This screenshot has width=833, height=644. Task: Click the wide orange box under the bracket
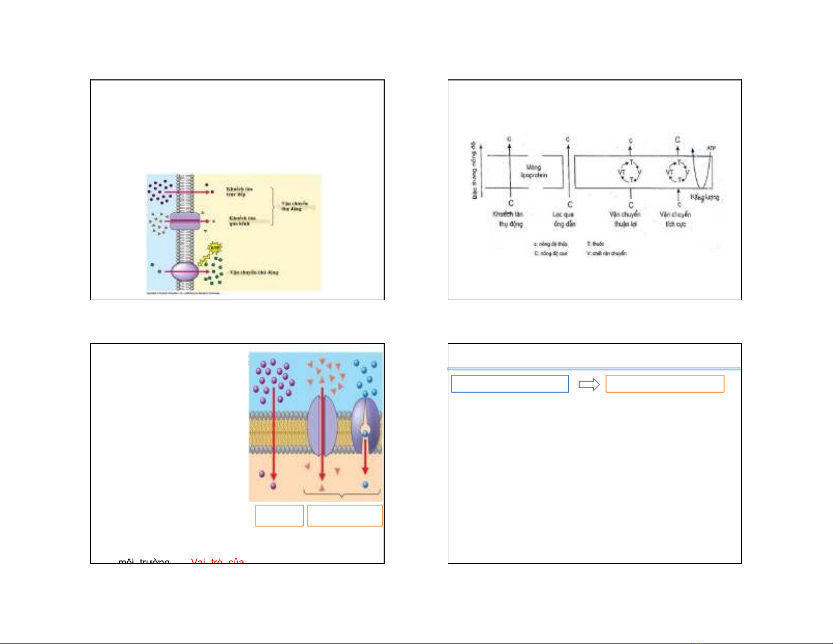[x=345, y=515]
